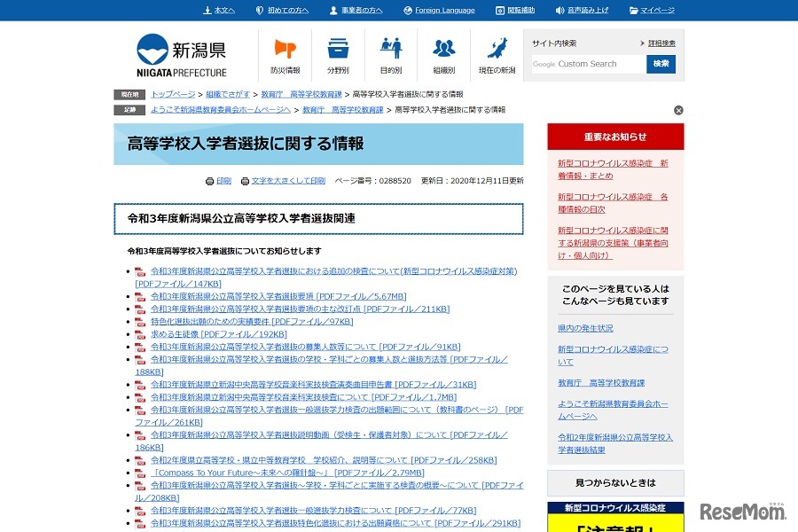
Task: Open the 目的別 navigation icon
Action: click(x=391, y=55)
